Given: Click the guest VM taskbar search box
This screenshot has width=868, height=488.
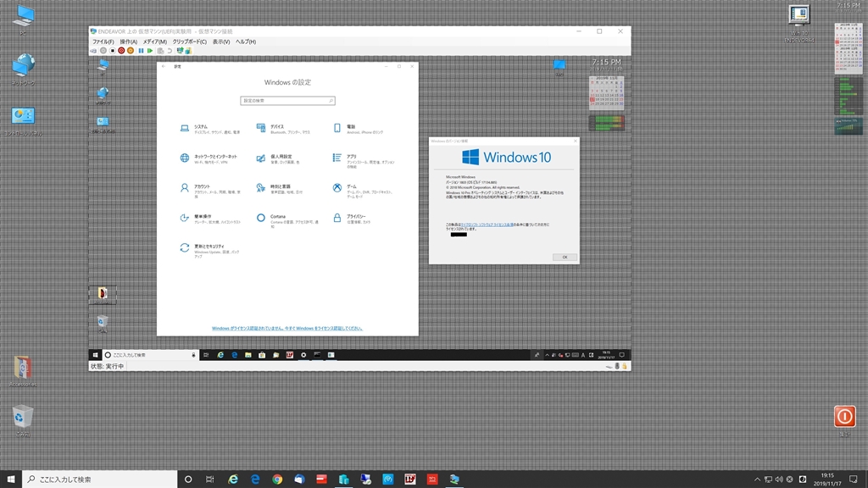Looking at the screenshot, I should click(x=150, y=355).
